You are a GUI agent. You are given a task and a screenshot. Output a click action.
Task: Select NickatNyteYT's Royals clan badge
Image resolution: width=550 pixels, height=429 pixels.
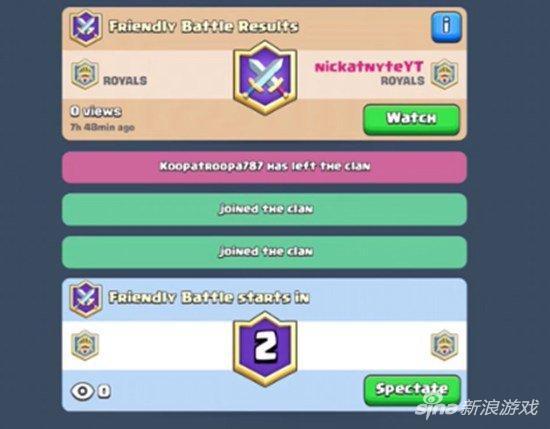[x=444, y=74]
